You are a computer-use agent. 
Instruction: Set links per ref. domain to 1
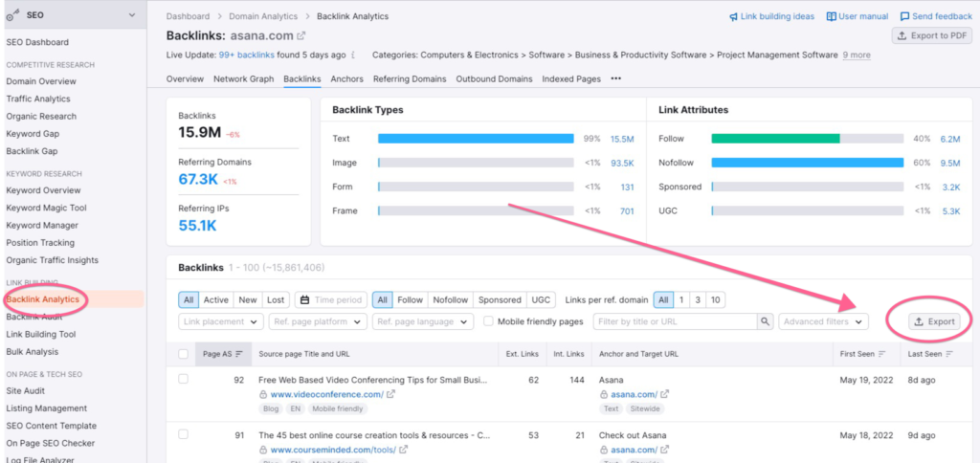(x=681, y=300)
